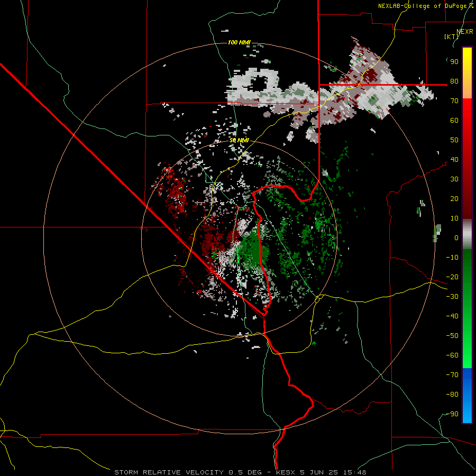
Task: Select the '100 NMI' range ring label
Action: click(239, 42)
